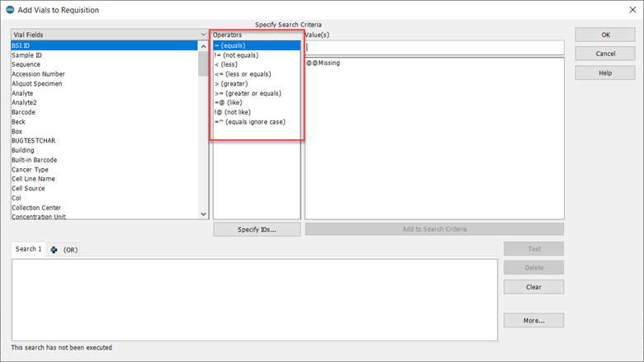Select Accession Number field

coord(104,74)
